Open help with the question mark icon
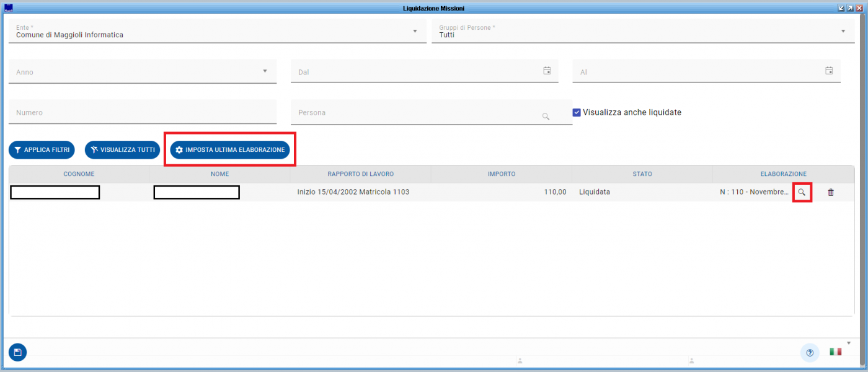The height and width of the screenshot is (372, 868). [x=809, y=353]
